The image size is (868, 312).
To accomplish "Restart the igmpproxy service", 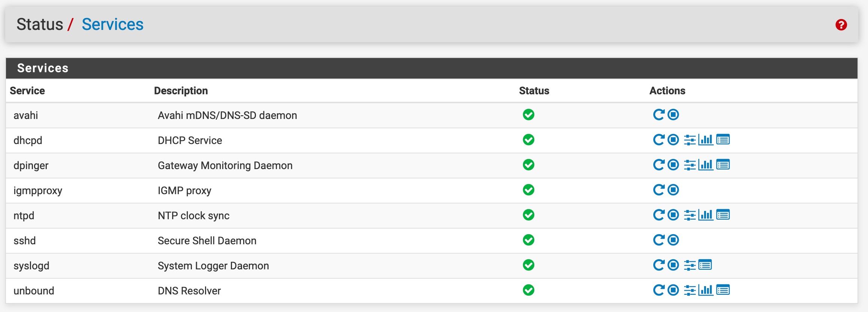I will 659,190.
